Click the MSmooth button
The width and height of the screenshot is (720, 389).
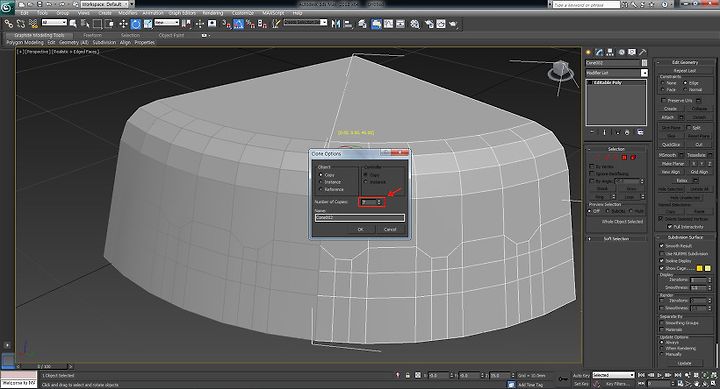coord(668,155)
